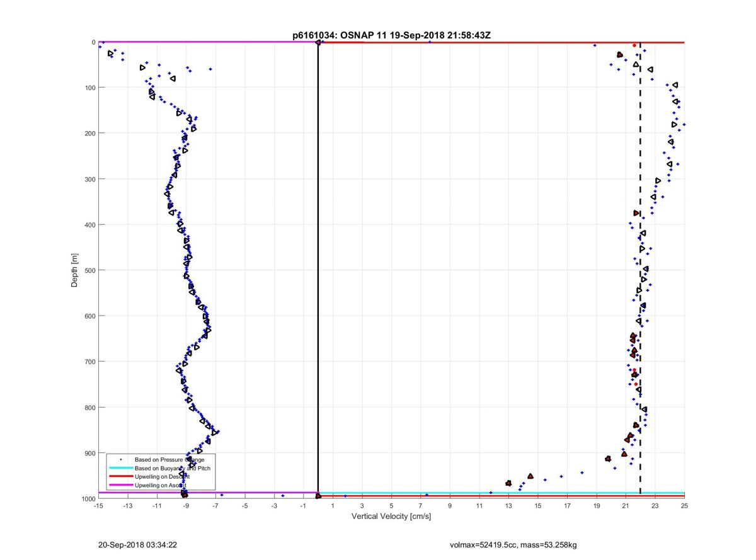Click y-axis tick label 700
This screenshot has height=560, width=756.
pos(91,362)
